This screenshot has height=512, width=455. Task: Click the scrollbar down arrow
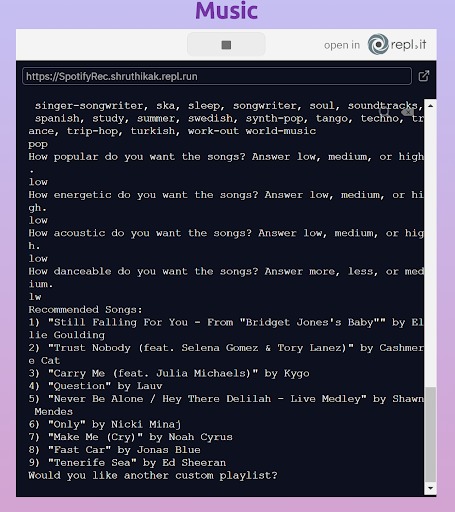point(430,488)
